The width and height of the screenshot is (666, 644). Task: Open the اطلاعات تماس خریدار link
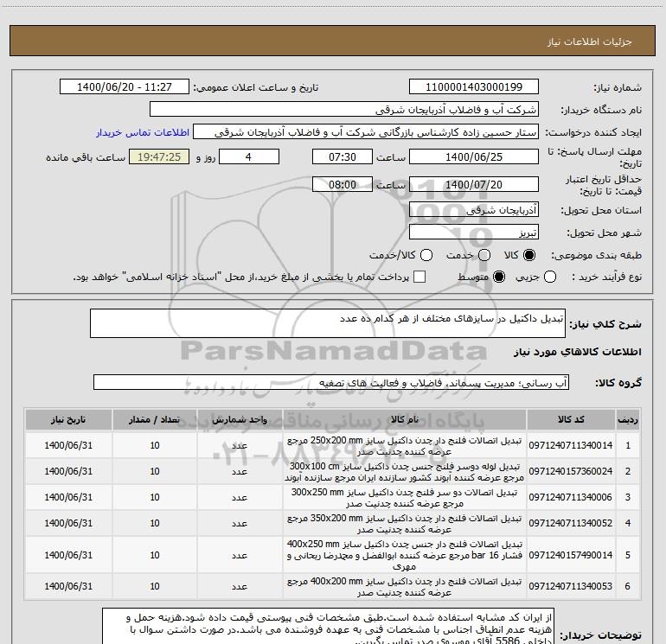[143, 132]
